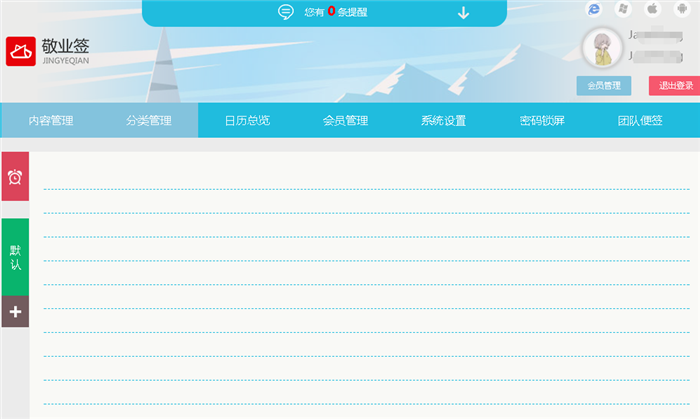
Task: Select the 密码锁屏 tab
Action: pos(542,121)
